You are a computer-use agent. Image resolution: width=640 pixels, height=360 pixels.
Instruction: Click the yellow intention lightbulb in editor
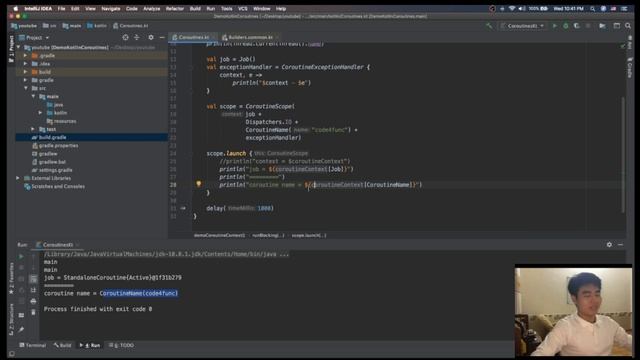198,184
